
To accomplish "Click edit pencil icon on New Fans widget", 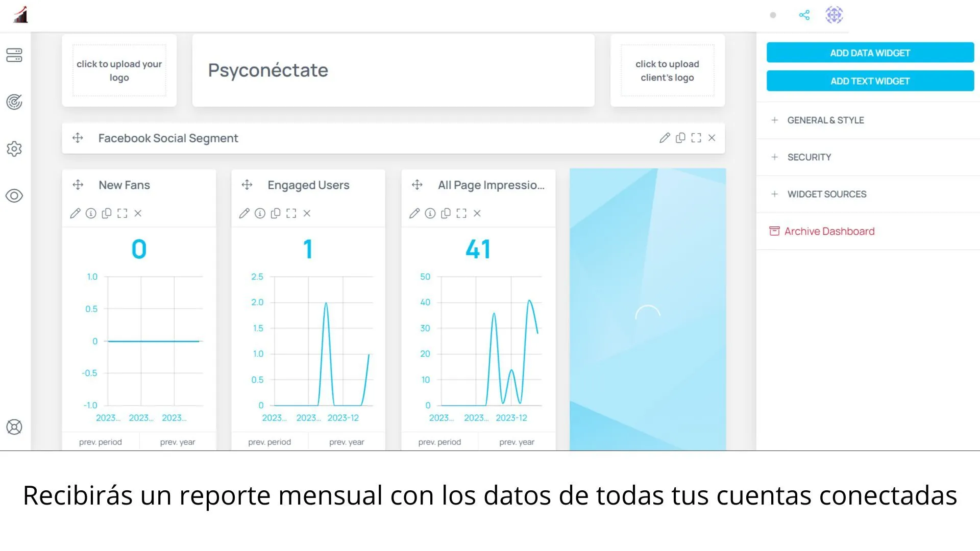I will pos(75,213).
